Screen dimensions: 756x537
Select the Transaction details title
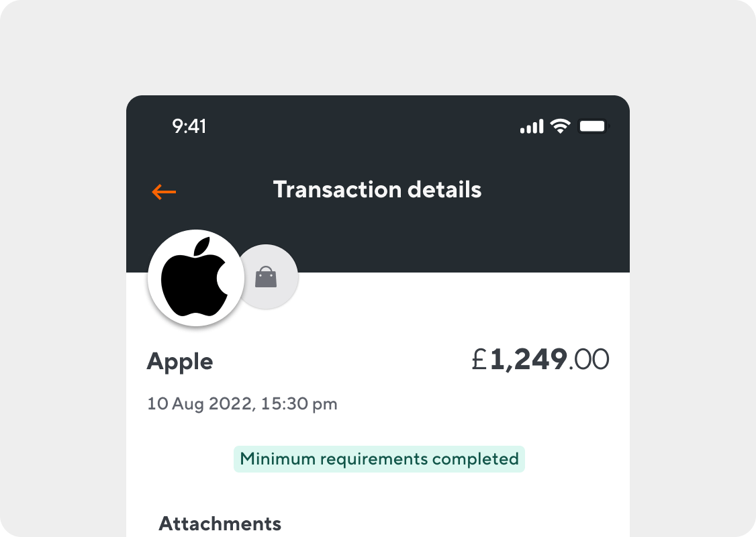click(377, 189)
